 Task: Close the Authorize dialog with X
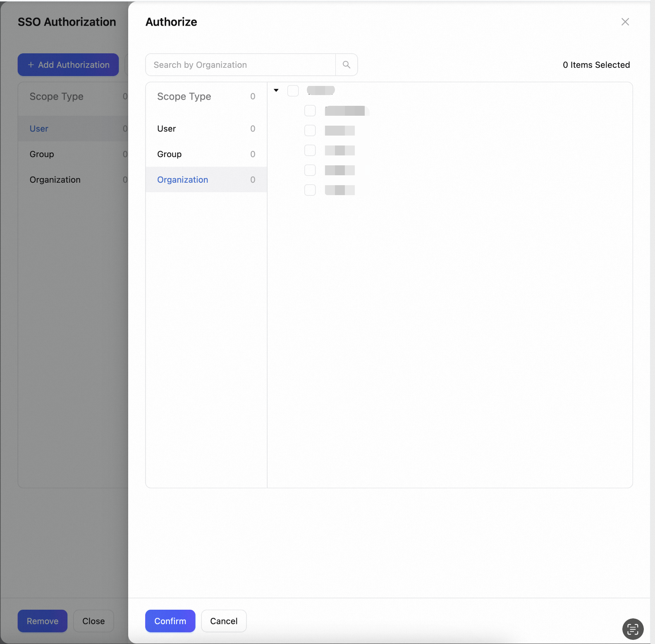click(625, 22)
